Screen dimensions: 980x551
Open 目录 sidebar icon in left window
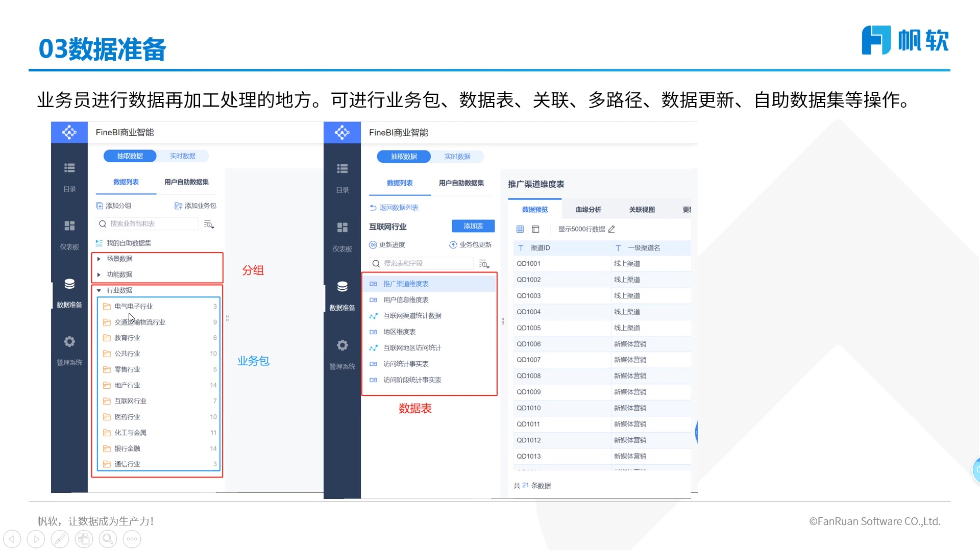69,168
